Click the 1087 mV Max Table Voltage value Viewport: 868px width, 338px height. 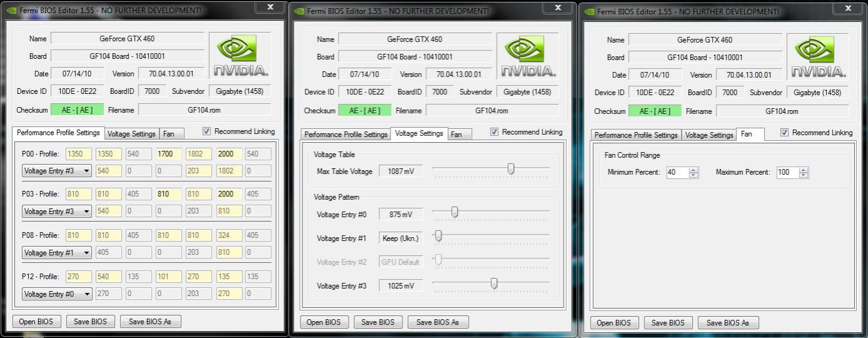(x=401, y=171)
